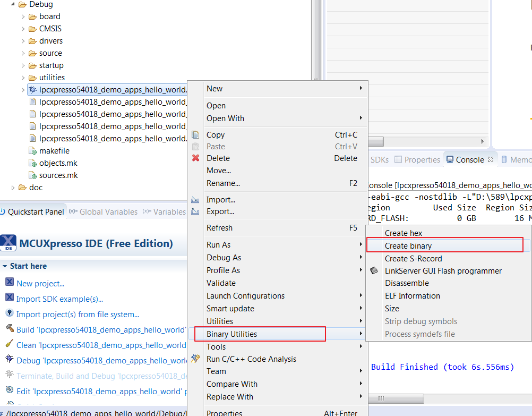This screenshot has height=416, width=532.
Task: Select the objects.mk file
Action: pos(58,163)
